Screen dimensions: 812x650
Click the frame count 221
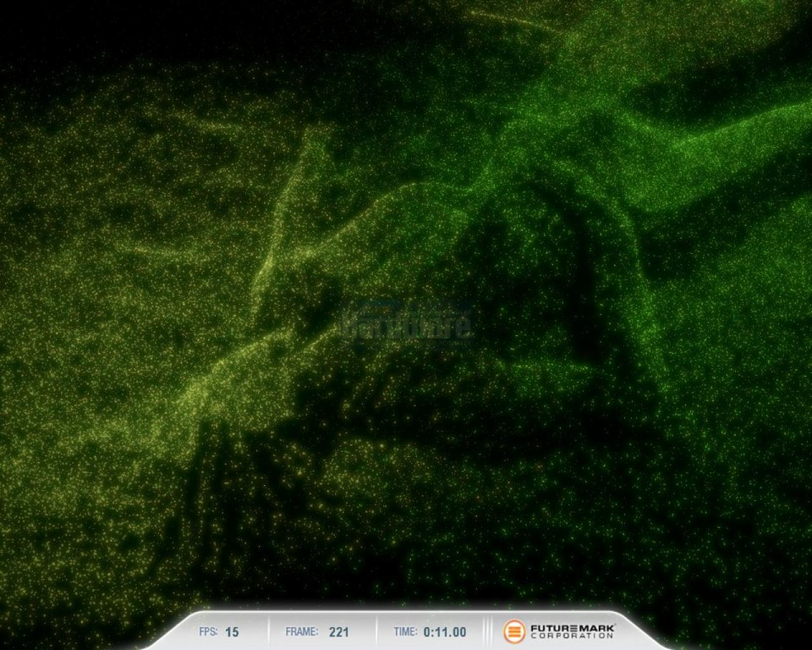coord(339,632)
